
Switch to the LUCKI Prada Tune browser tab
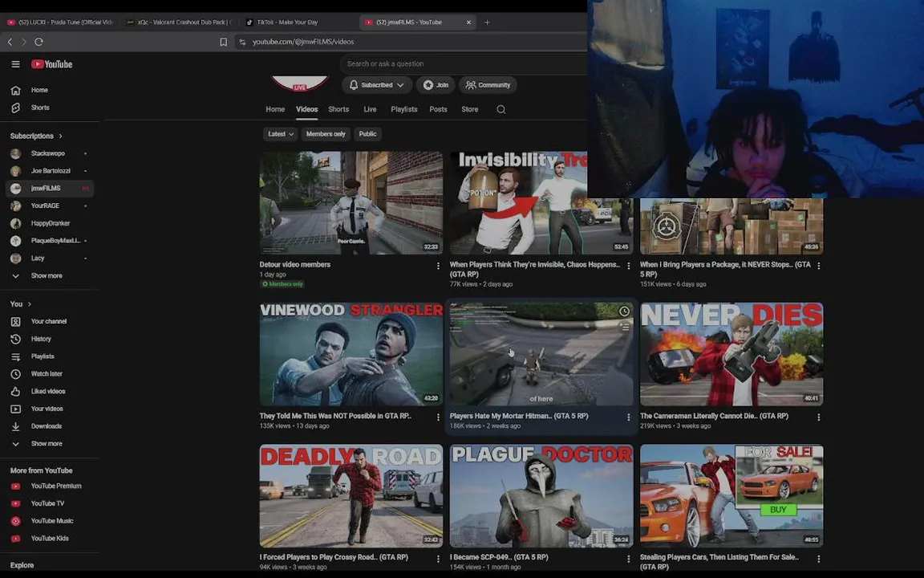pyautogui.click(x=59, y=22)
